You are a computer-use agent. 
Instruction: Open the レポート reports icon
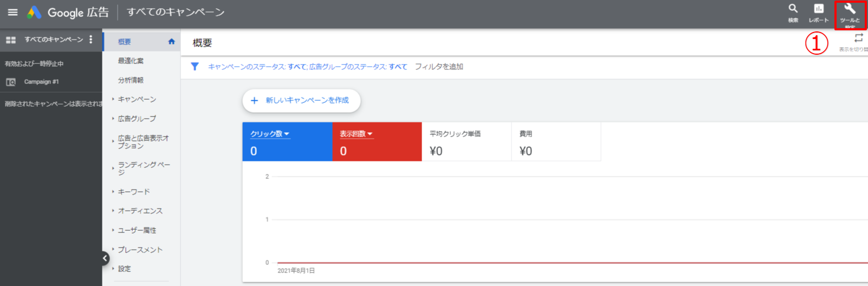point(819,12)
